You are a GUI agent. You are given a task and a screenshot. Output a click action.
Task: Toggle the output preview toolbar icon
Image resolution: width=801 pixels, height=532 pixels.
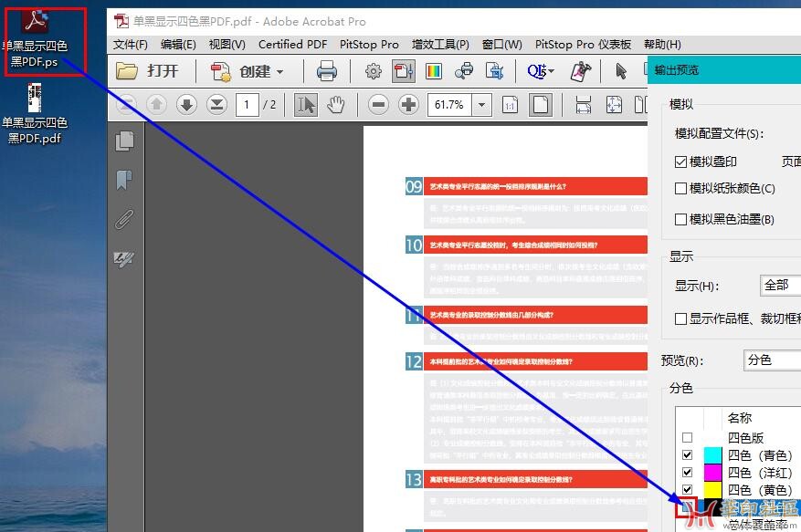pos(403,71)
